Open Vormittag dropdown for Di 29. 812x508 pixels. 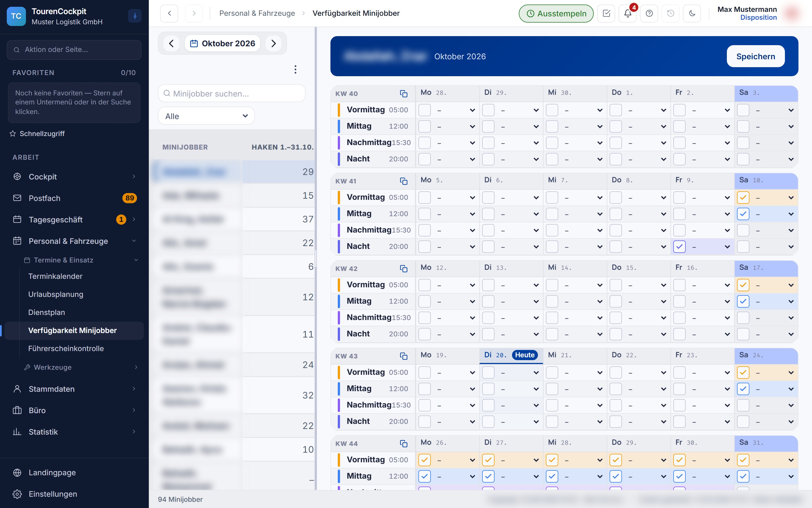pyautogui.click(x=519, y=110)
